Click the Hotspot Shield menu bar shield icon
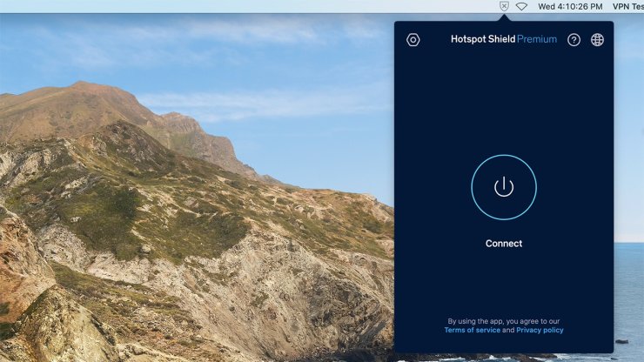The width and height of the screenshot is (644, 362). [504, 6]
